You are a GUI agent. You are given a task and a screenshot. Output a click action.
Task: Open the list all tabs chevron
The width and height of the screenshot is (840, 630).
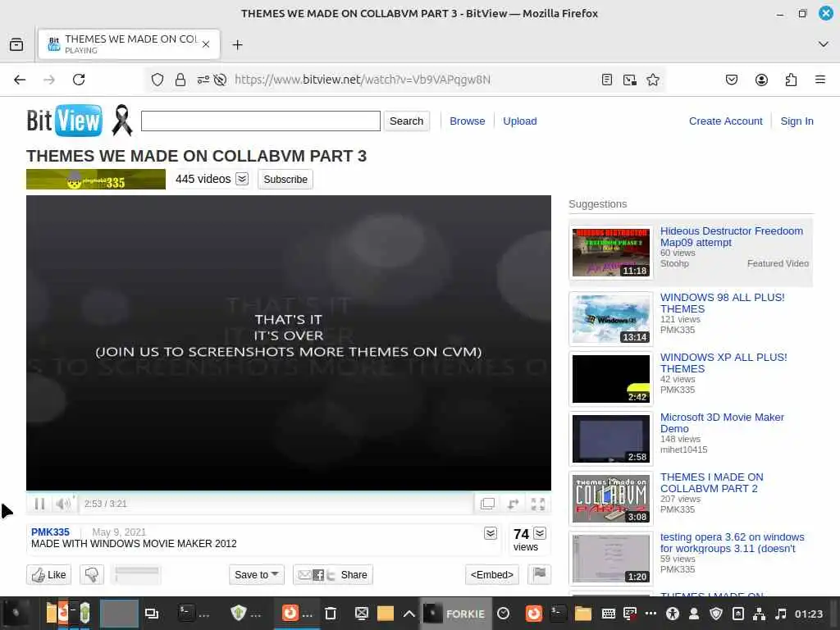(x=824, y=44)
